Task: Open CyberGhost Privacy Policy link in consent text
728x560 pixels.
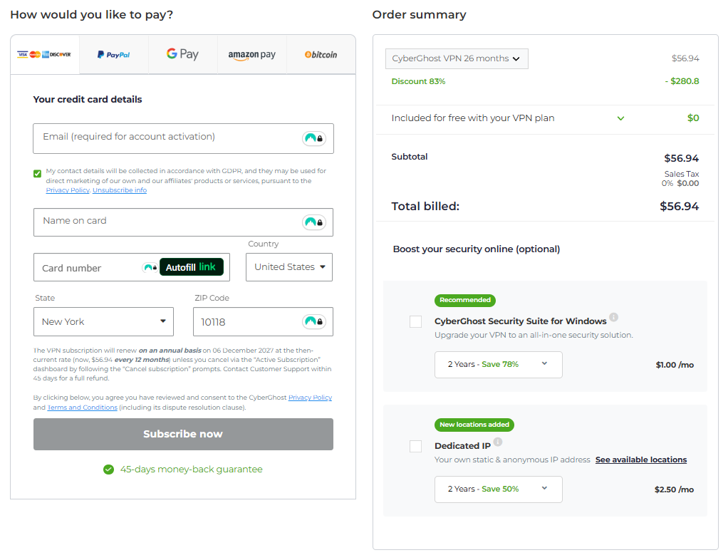Action: [x=310, y=398]
